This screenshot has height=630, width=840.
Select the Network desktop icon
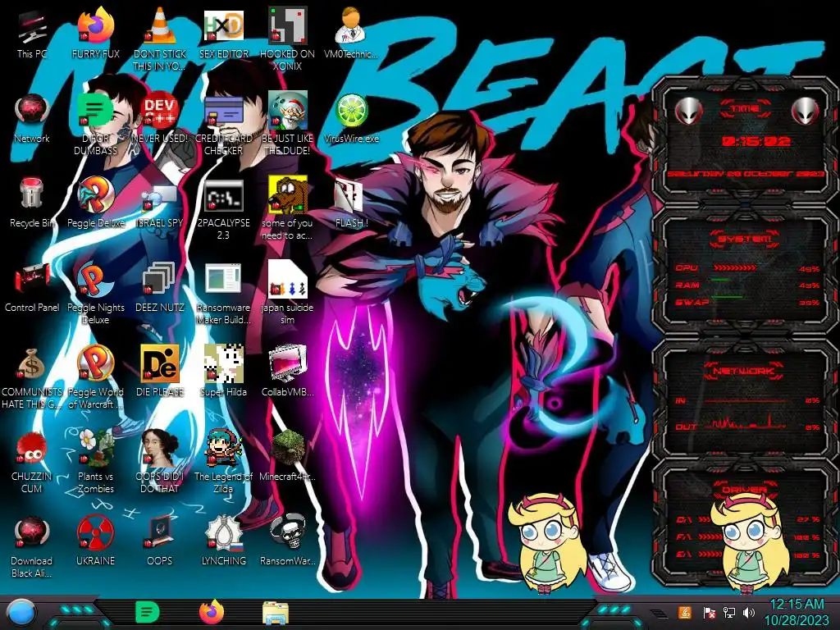click(32, 112)
